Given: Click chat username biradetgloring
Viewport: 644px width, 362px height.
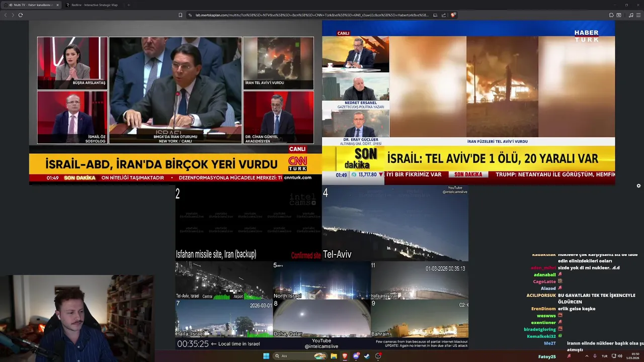Looking at the screenshot, I should tap(540, 329).
